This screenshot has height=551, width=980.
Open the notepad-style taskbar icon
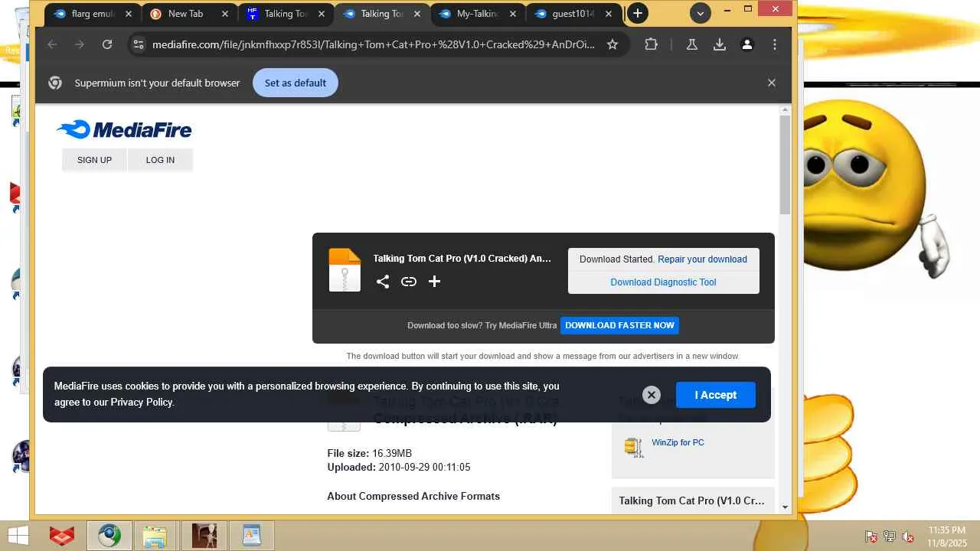tap(251, 536)
